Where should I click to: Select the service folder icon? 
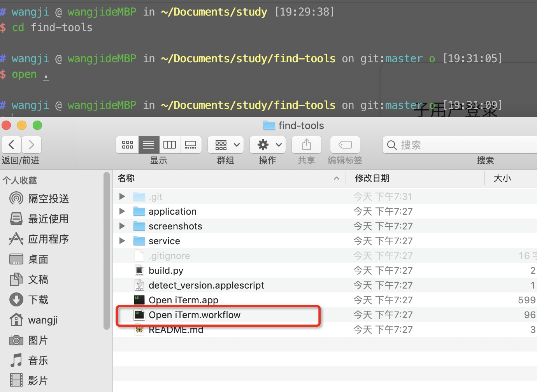coord(139,241)
